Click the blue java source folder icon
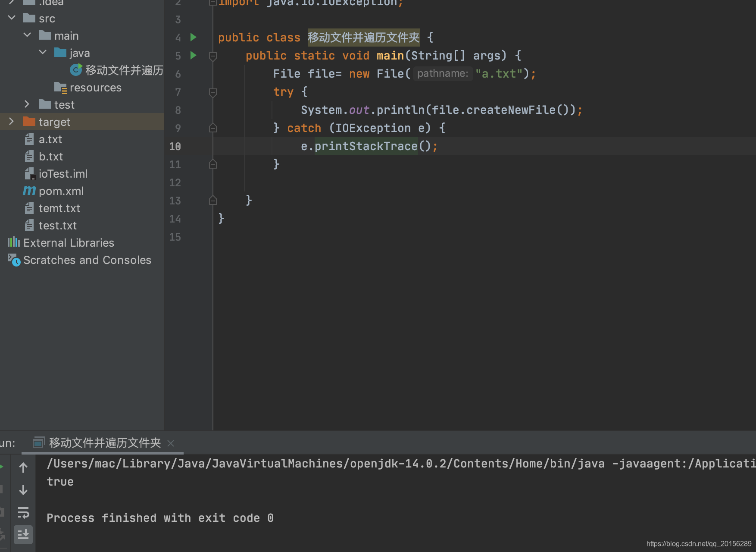The height and width of the screenshot is (552, 756). (x=60, y=53)
